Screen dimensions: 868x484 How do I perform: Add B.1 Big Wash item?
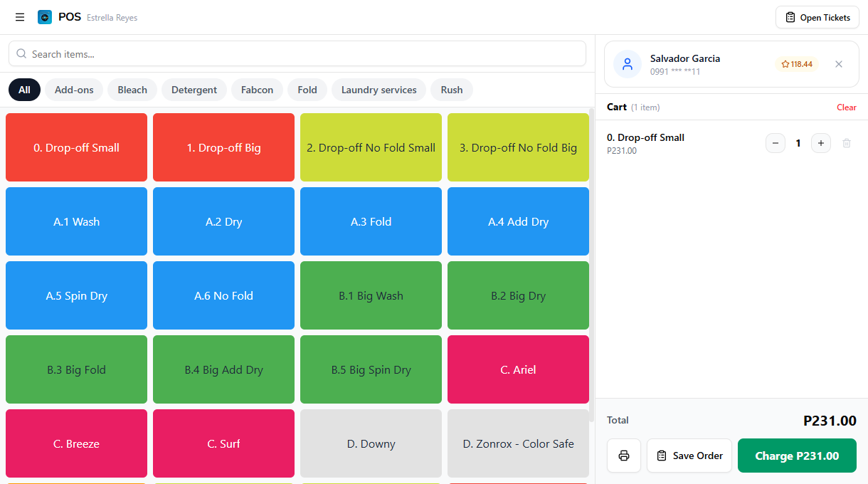point(371,295)
